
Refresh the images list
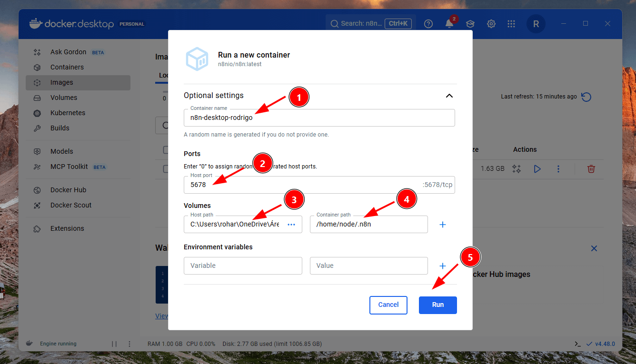[x=586, y=97]
